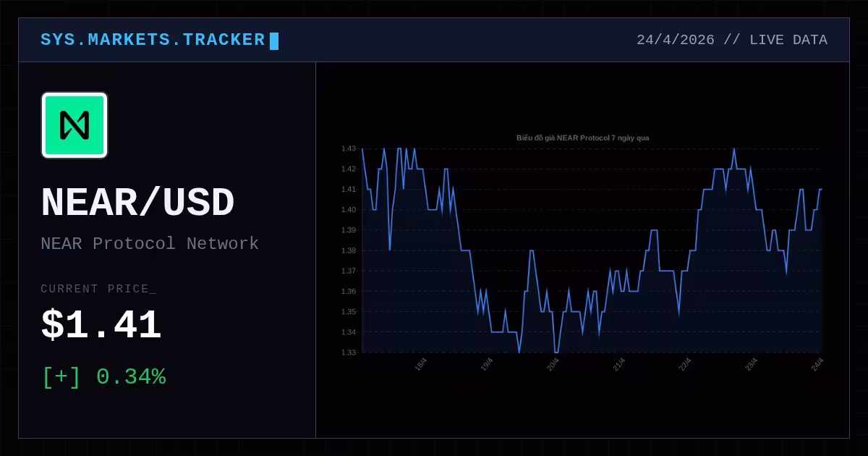868x456 pixels.
Task: Click the 18/4 date axis label
Action: [x=421, y=365]
